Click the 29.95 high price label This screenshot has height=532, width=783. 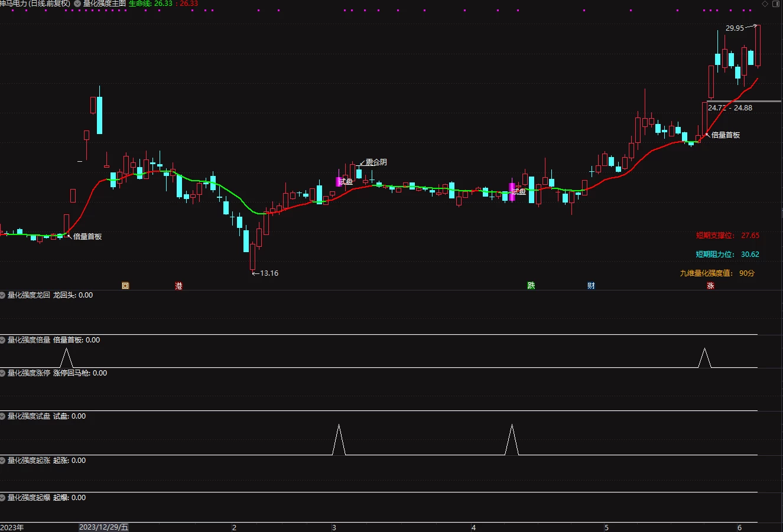[x=735, y=28]
